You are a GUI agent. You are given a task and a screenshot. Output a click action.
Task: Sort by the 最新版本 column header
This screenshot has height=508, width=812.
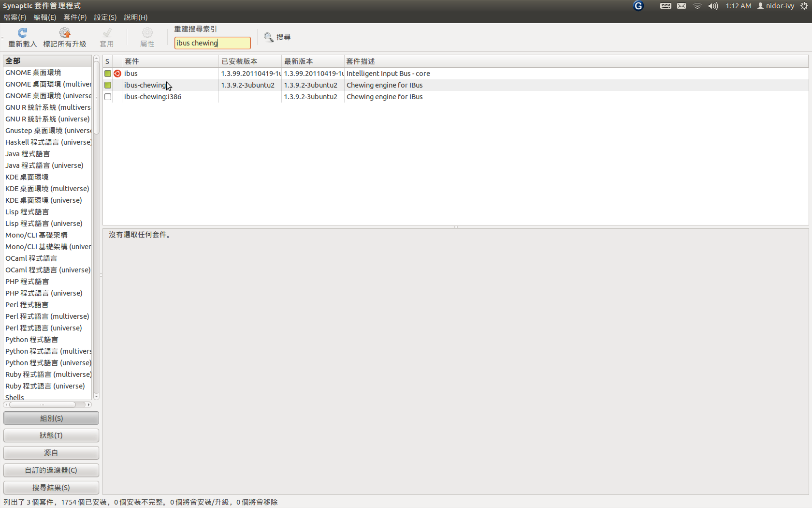point(313,61)
